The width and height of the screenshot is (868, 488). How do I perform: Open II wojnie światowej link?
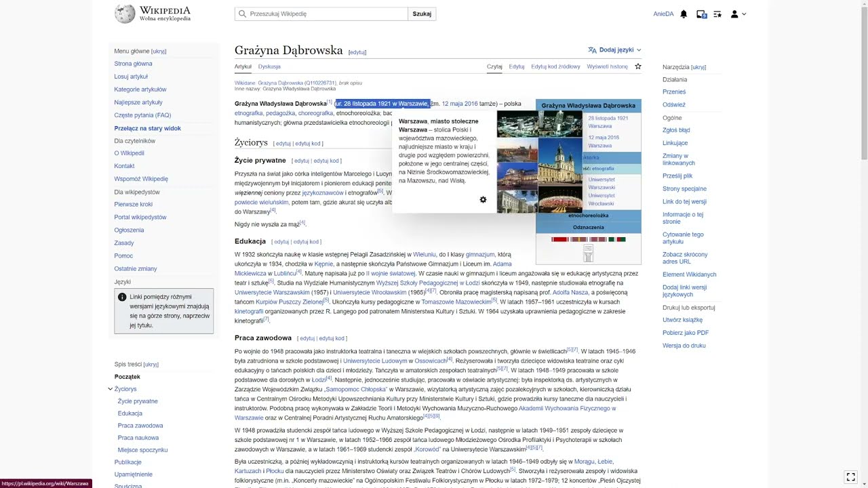click(391, 273)
